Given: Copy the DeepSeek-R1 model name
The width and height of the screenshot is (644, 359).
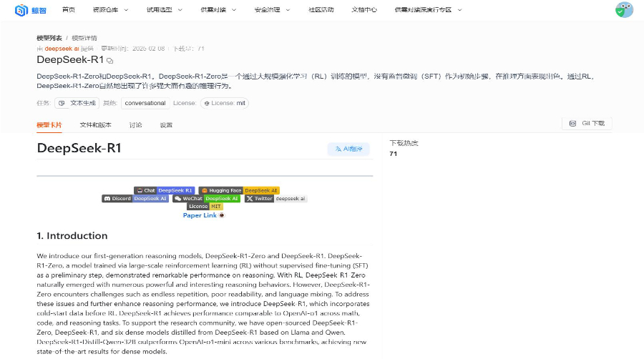Looking at the screenshot, I should coord(109,61).
